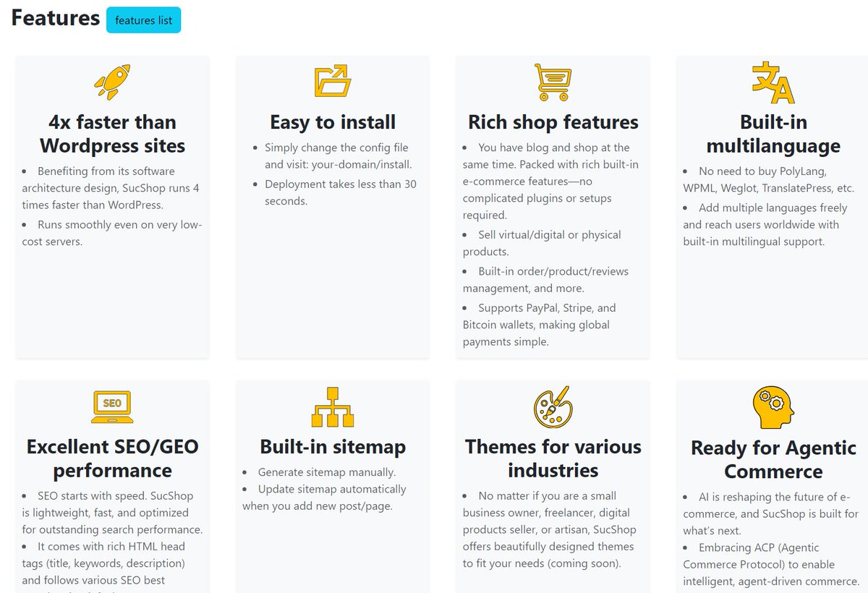Click 'SEO starts with speed' bullet
The width and height of the screenshot is (868, 593).
pos(112,513)
